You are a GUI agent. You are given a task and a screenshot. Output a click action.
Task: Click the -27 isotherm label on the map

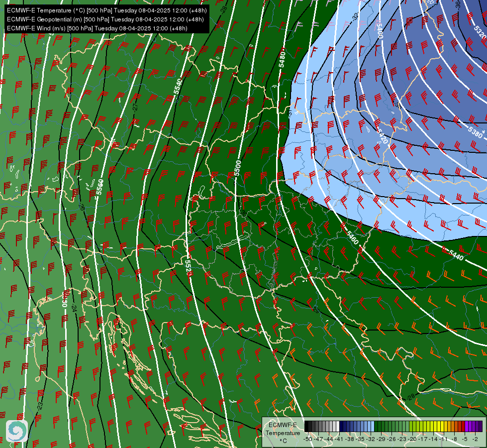click(x=135, y=107)
